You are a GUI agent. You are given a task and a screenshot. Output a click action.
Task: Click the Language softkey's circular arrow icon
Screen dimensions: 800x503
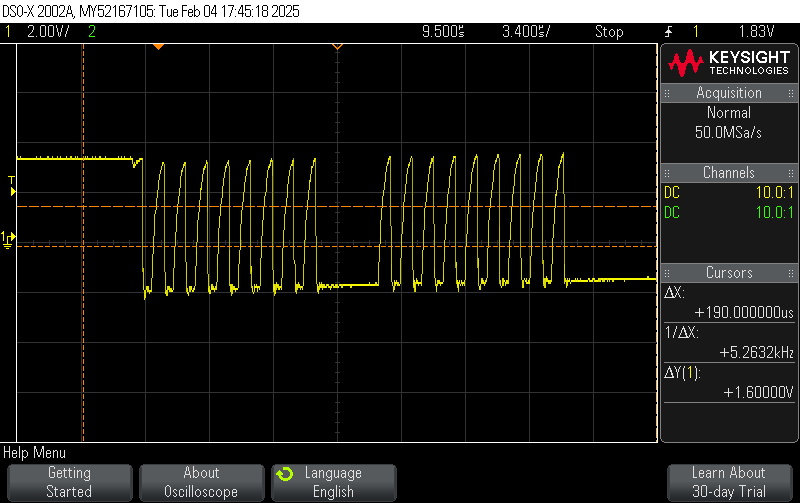point(285,473)
